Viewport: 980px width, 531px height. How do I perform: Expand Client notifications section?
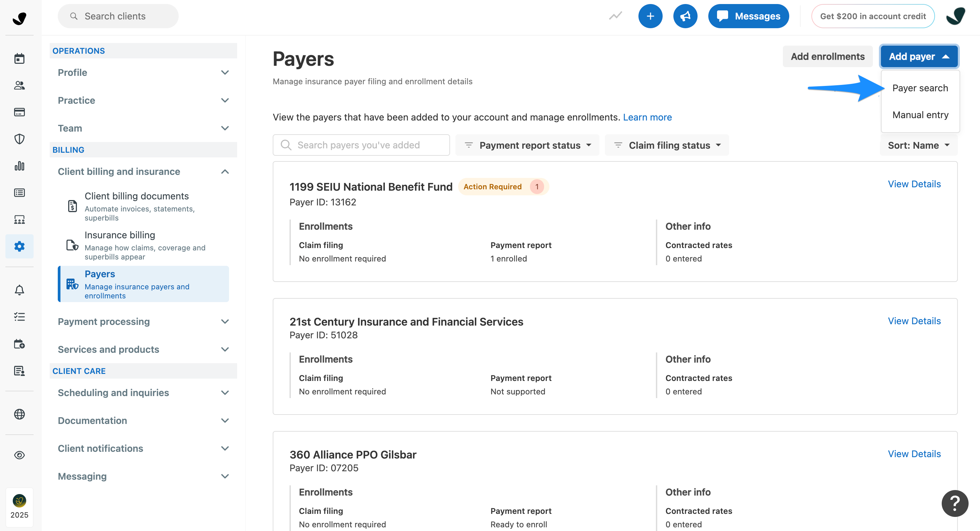143,448
